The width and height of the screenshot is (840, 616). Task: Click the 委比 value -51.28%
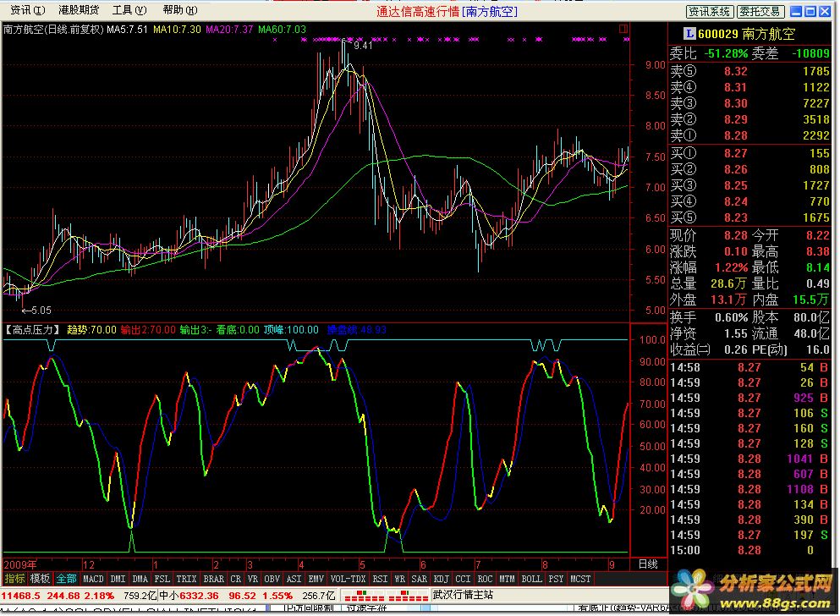(726, 53)
